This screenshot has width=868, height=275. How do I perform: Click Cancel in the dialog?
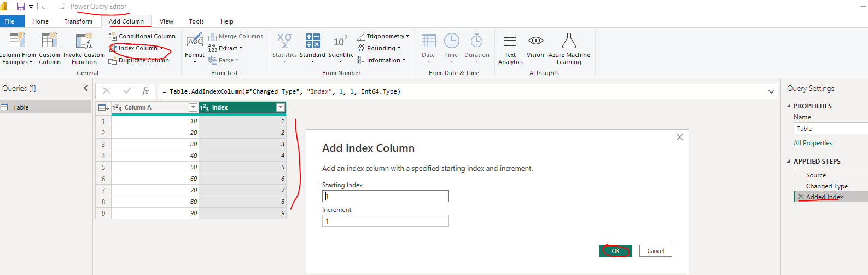pyautogui.click(x=656, y=251)
